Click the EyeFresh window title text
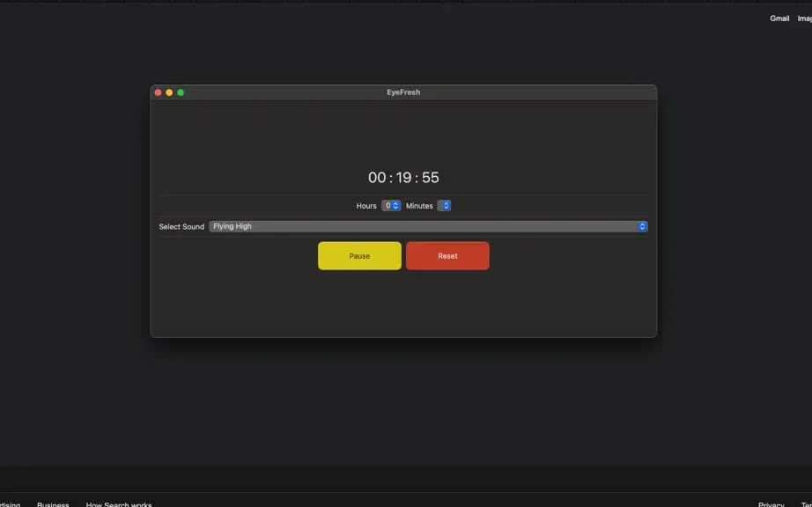 pyautogui.click(x=403, y=92)
